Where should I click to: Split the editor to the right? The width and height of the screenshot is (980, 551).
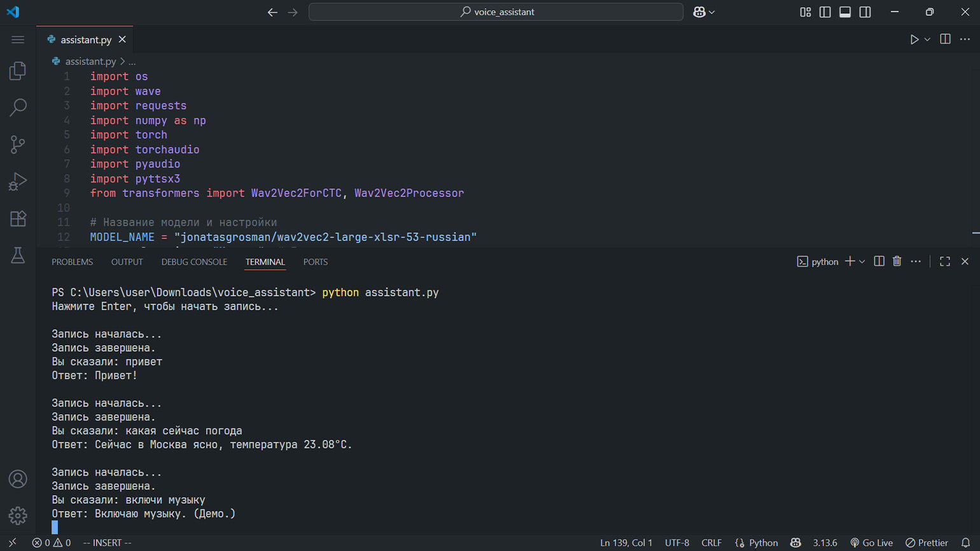point(945,39)
